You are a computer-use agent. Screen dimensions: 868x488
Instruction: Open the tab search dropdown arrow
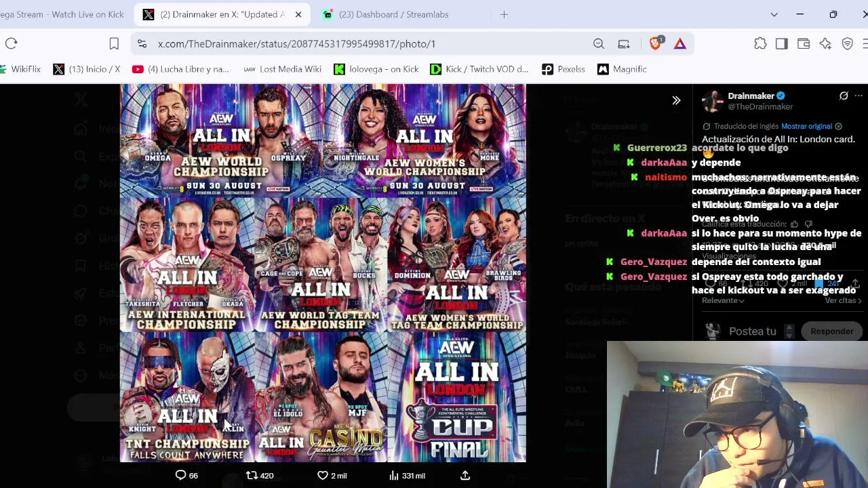click(774, 14)
